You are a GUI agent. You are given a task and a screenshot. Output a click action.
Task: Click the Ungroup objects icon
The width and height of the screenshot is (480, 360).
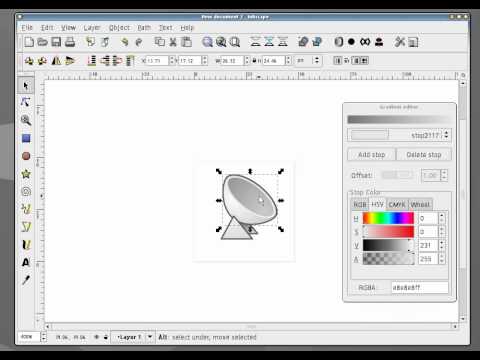(x=317, y=42)
